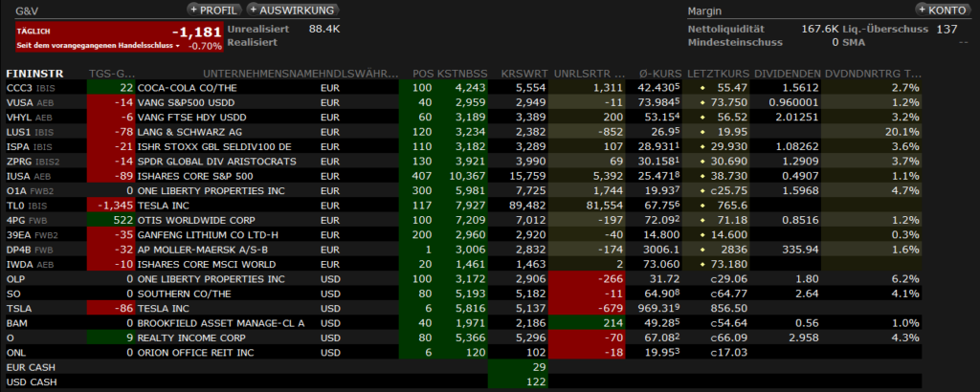Open the PROFIL plus button
This screenshot has width=980, height=392.
pos(212,10)
